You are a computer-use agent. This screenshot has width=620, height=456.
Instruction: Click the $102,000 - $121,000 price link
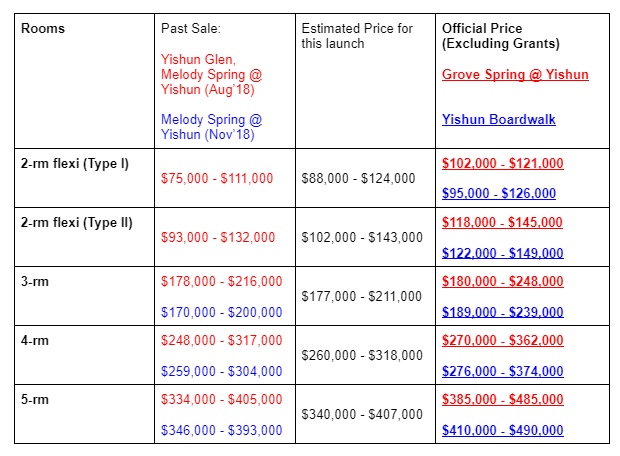click(503, 163)
